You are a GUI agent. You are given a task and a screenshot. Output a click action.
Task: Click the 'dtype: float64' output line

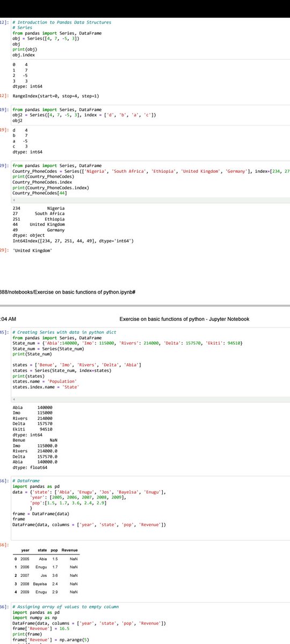(x=30, y=468)
